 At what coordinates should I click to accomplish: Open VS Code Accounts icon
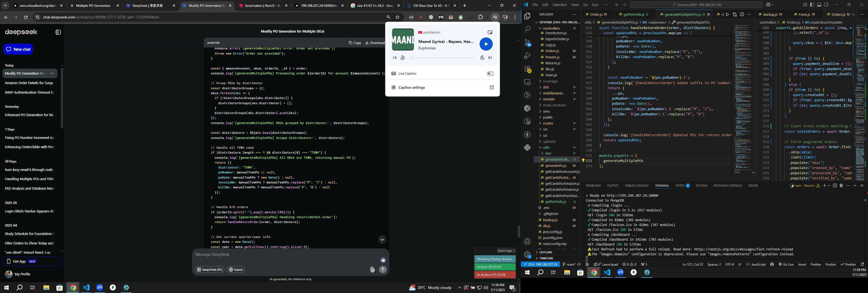pyautogui.click(x=527, y=241)
